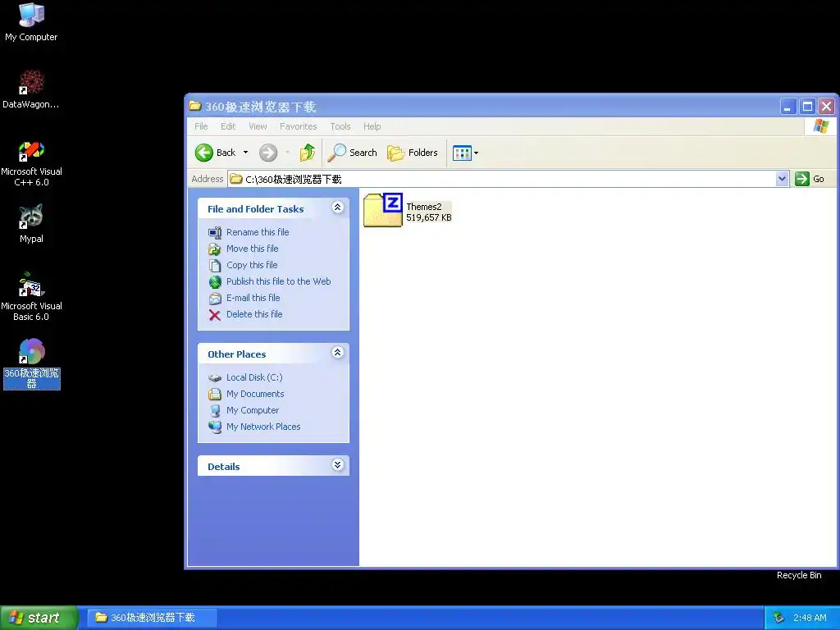
Task: Click the Local Disk drive icon
Action: point(215,378)
